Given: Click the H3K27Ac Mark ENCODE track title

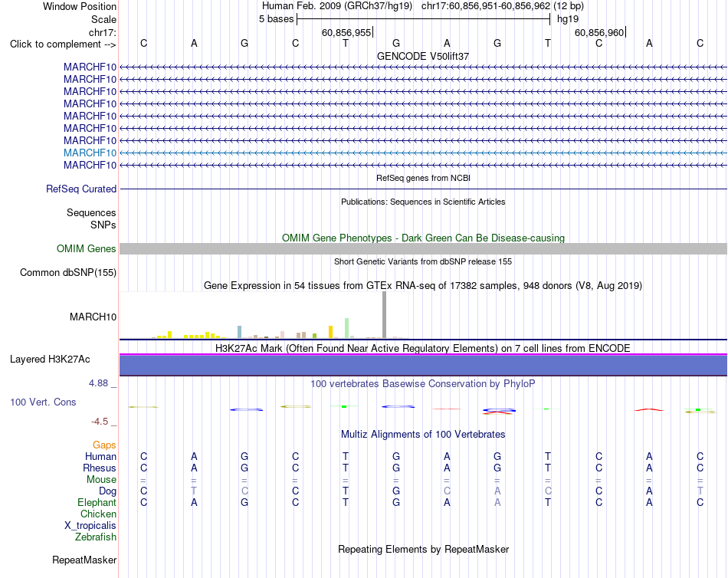Looking at the screenshot, I should [423, 349].
